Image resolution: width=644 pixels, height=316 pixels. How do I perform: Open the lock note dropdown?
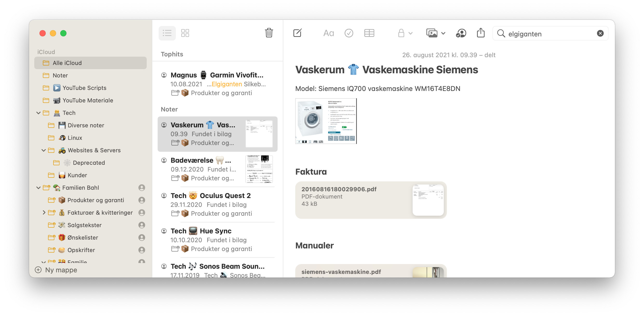405,33
